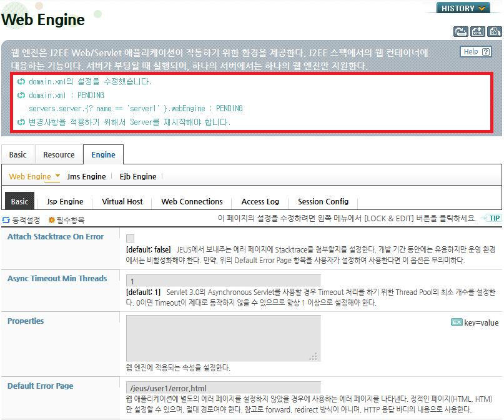
Task: Click the Properties label
Action: coord(26,321)
